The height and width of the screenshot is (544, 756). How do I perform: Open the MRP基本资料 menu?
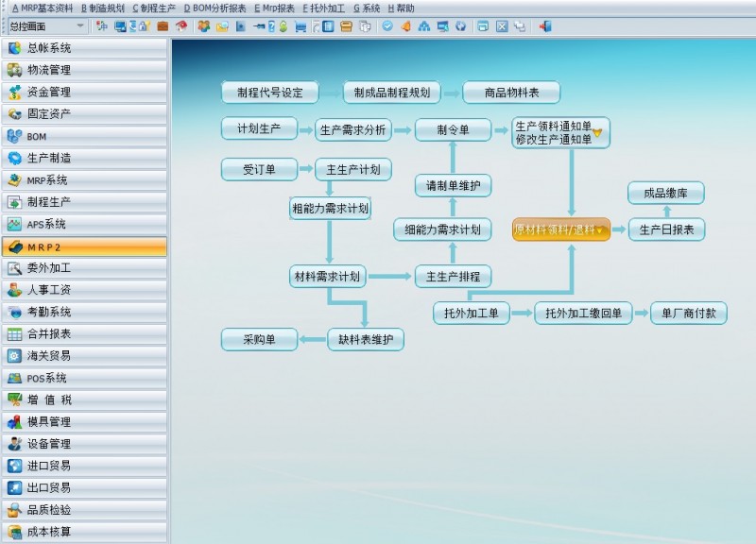click(x=42, y=8)
